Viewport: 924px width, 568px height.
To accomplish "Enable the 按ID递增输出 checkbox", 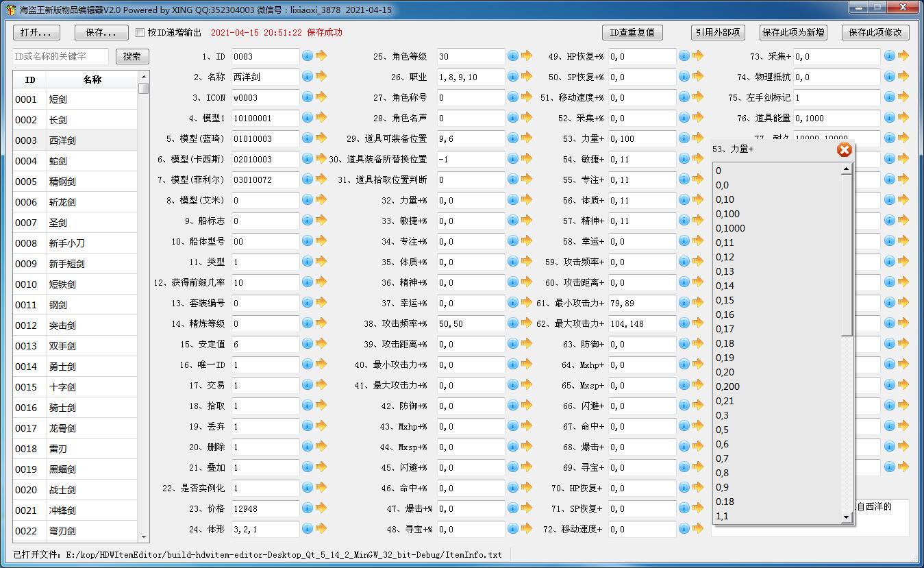I will [x=140, y=32].
